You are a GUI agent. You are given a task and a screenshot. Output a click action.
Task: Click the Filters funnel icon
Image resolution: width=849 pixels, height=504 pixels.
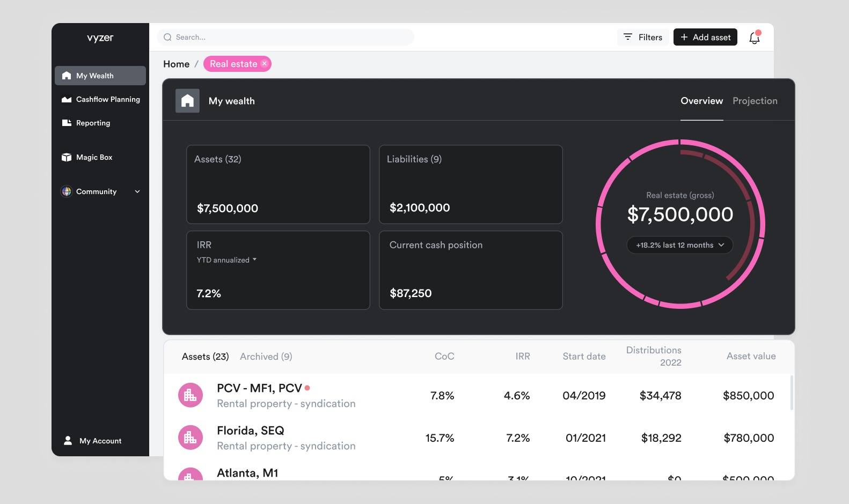point(628,37)
